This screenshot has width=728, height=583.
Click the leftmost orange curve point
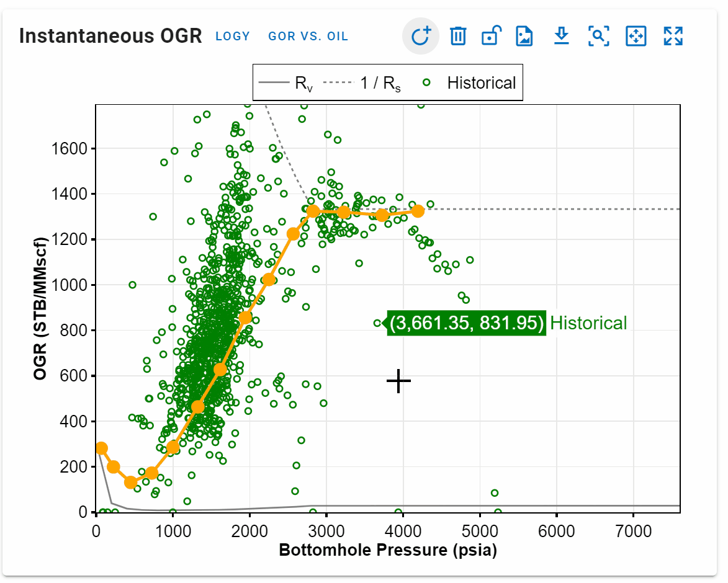click(x=102, y=448)
